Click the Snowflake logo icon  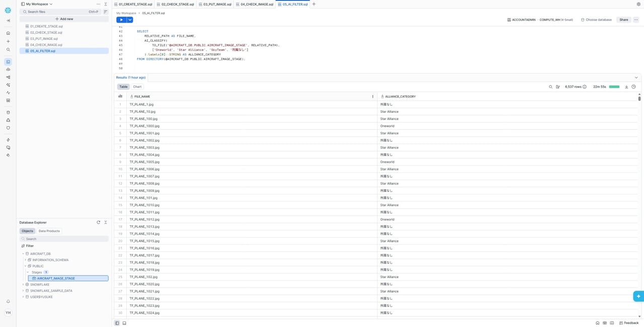[8, 10]
